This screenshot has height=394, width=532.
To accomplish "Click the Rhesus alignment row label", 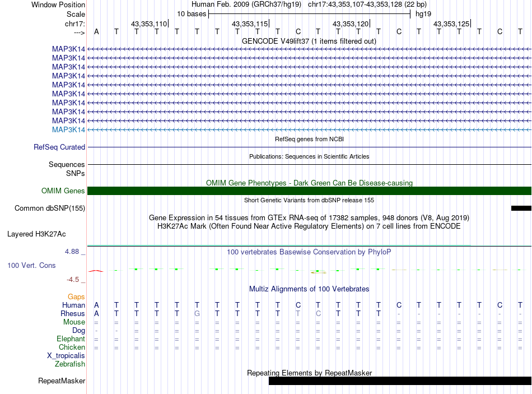I will (73, 313).
